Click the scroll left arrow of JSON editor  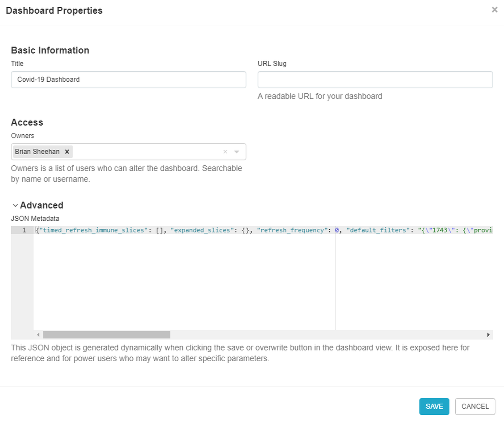pos(38,335)
